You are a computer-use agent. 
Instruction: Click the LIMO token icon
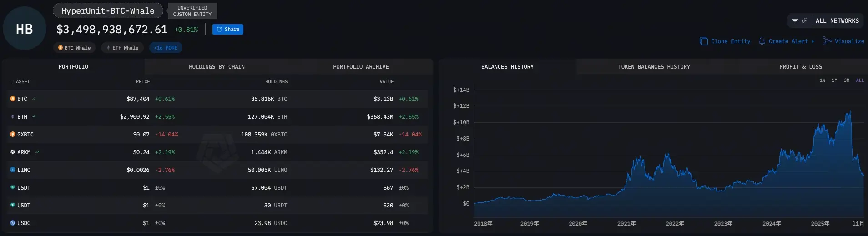tap(13, 170)
